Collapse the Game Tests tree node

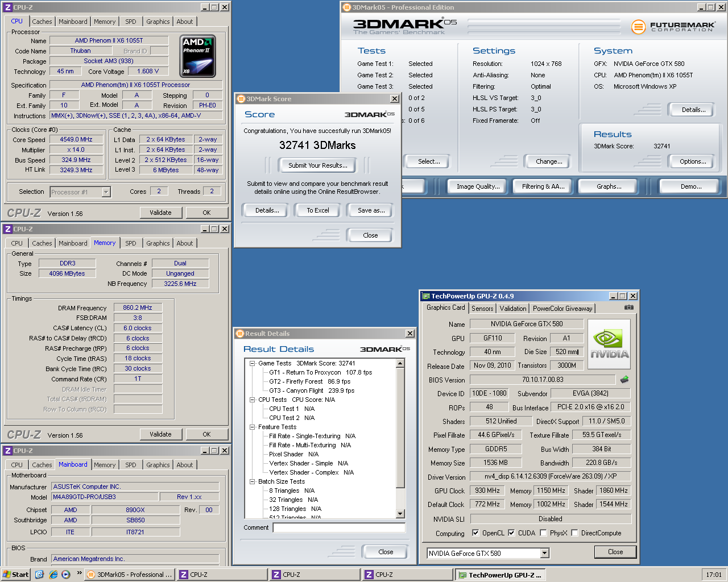point(252,363)
